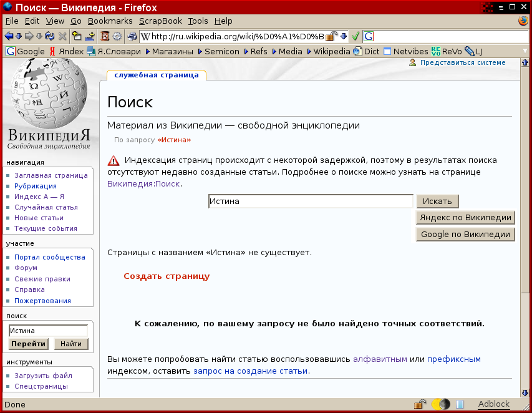This screenshot has width=532, height=413.
Task: Click the scrollbar up arrow
Action: (x=525, y=63)
